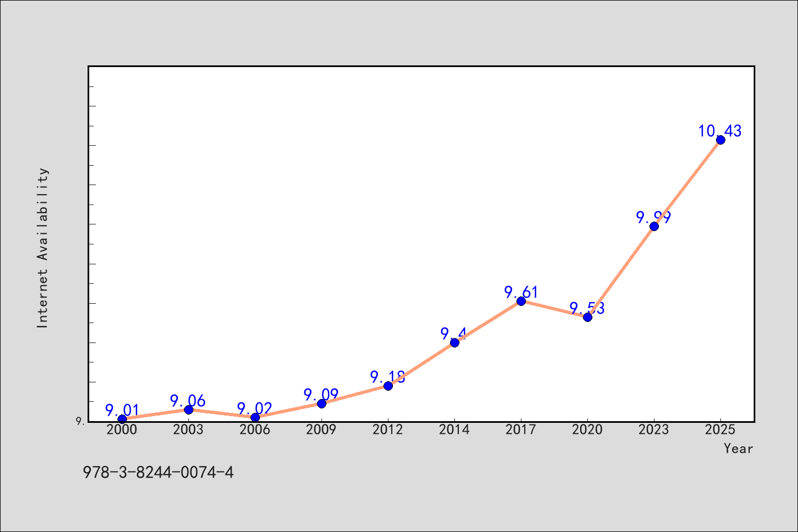Viewport: 798px width, 532px height.
Task: Select the 9.53 marker for 2020
Action: (x=587, y=317)
